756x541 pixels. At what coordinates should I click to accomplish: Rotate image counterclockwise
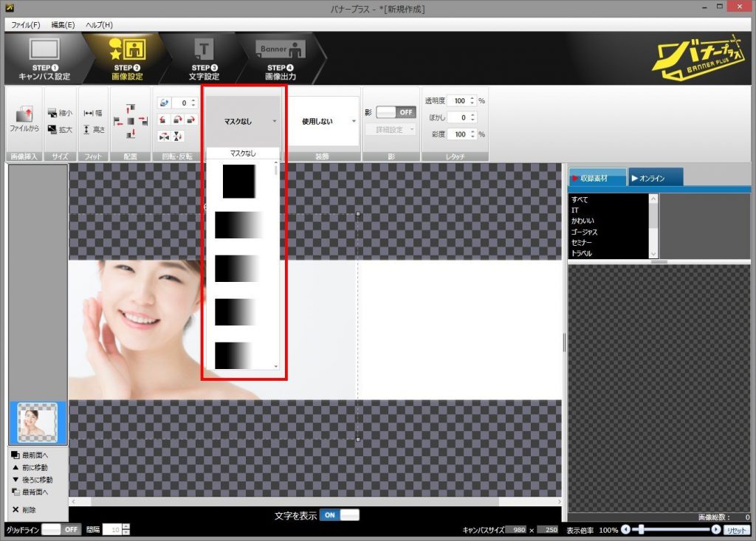[163, 120]
